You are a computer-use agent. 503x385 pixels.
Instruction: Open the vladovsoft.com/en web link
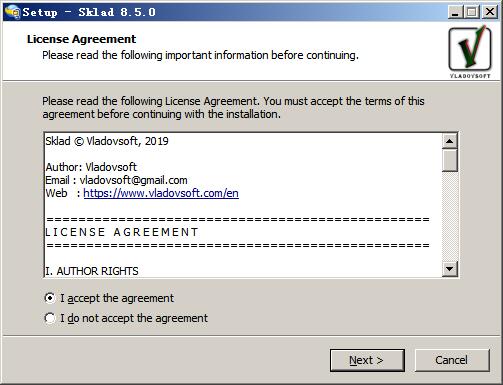point(161,193)
